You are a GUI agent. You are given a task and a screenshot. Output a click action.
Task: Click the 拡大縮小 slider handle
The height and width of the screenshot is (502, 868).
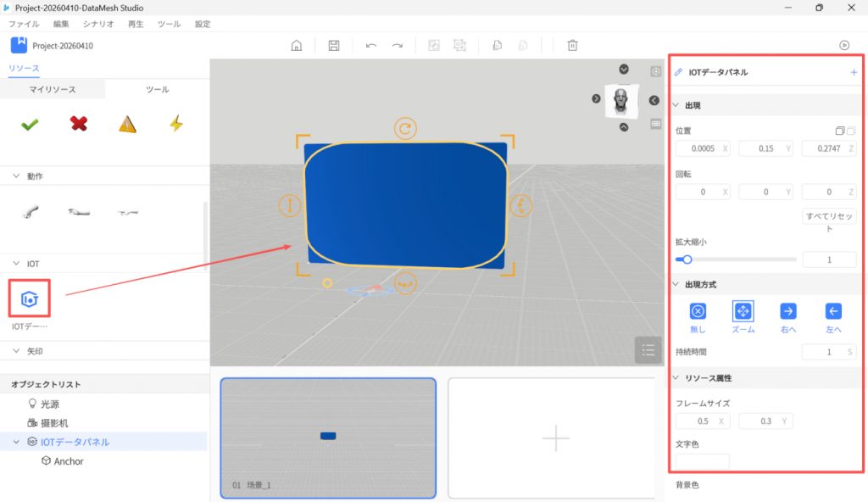687,259
